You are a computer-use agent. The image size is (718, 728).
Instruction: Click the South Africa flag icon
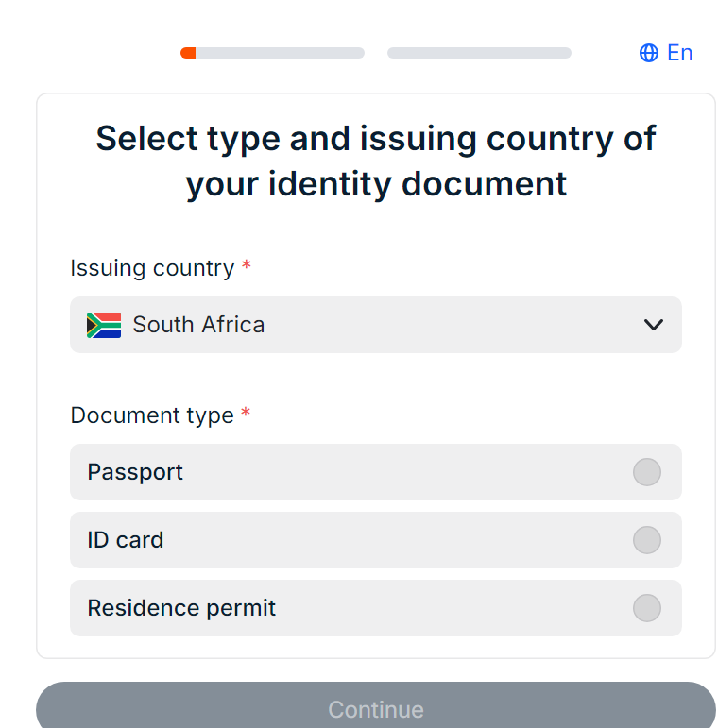104,325
